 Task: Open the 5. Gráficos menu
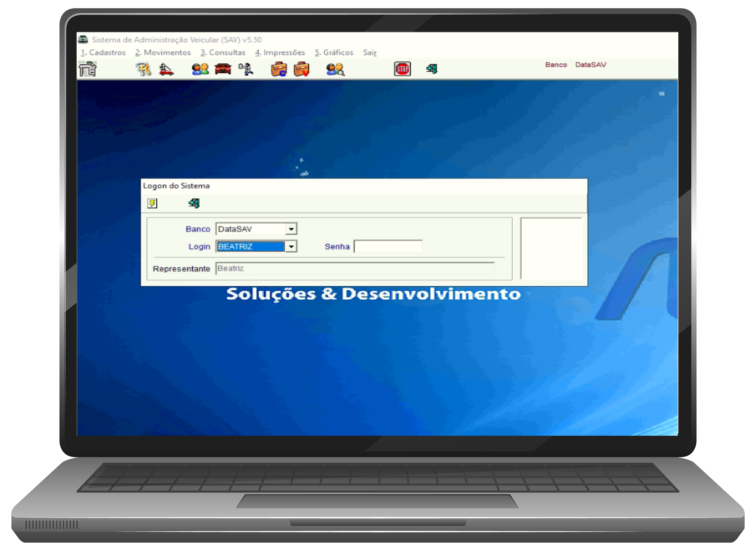click(x=334, y=53)
